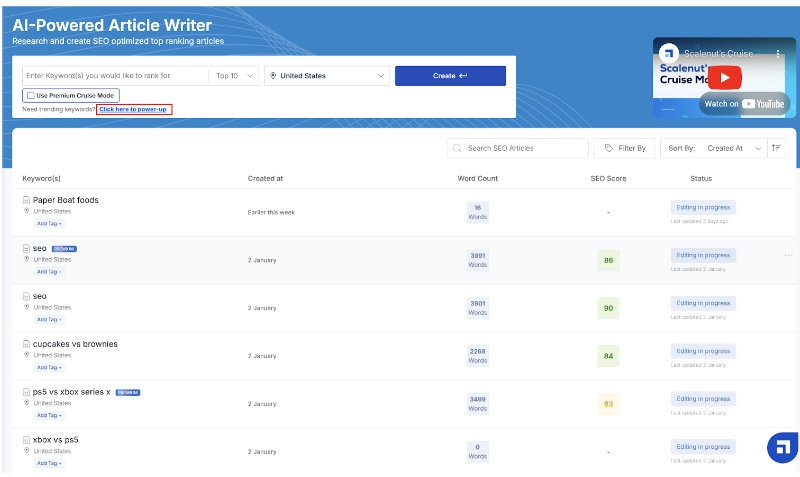Click the sort order icon beside Created At
The image size is (800, 477).
coord(776,148)
